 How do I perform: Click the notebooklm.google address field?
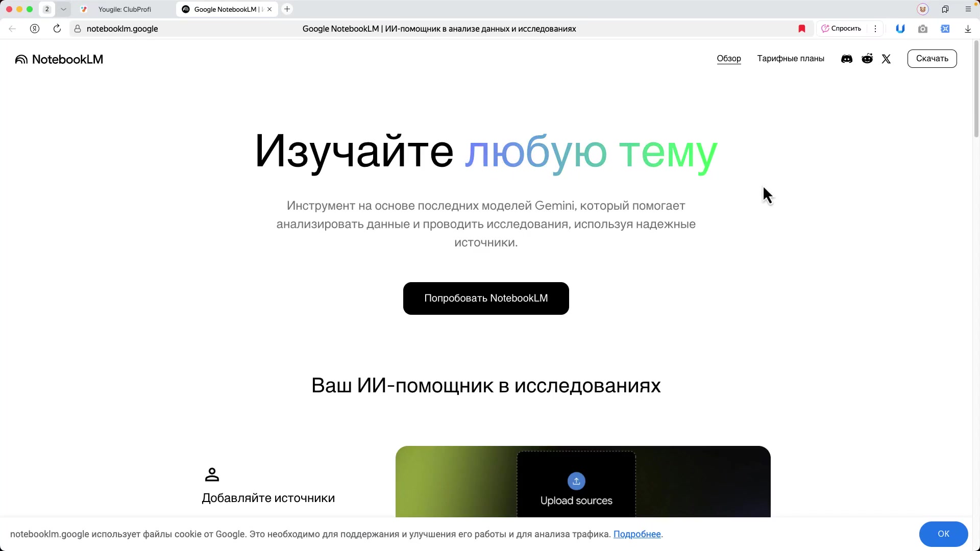122,29
